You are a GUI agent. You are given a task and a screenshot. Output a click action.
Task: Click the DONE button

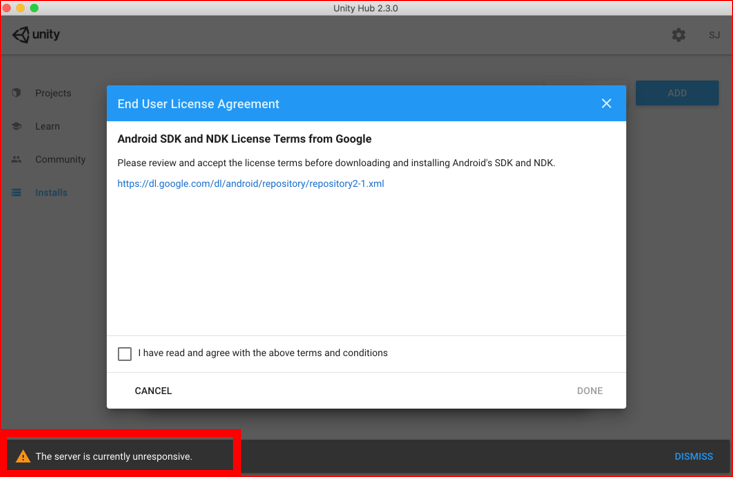coord(589,391)
